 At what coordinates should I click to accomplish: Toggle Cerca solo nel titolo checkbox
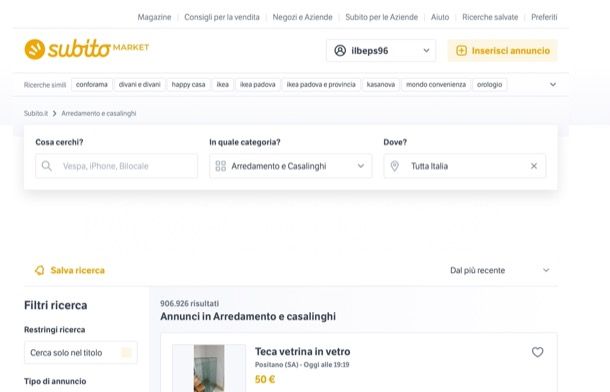[126, 353]
